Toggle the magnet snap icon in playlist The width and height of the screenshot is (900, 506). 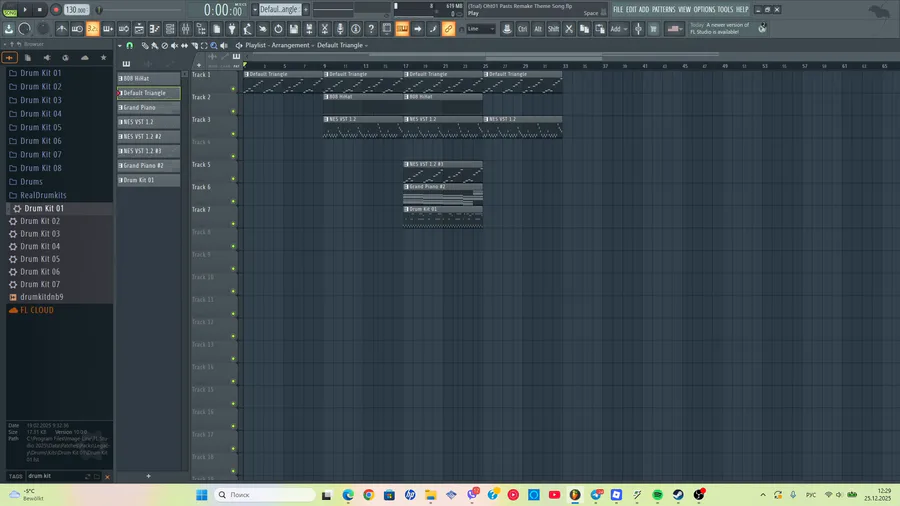(x=130, y=45)
